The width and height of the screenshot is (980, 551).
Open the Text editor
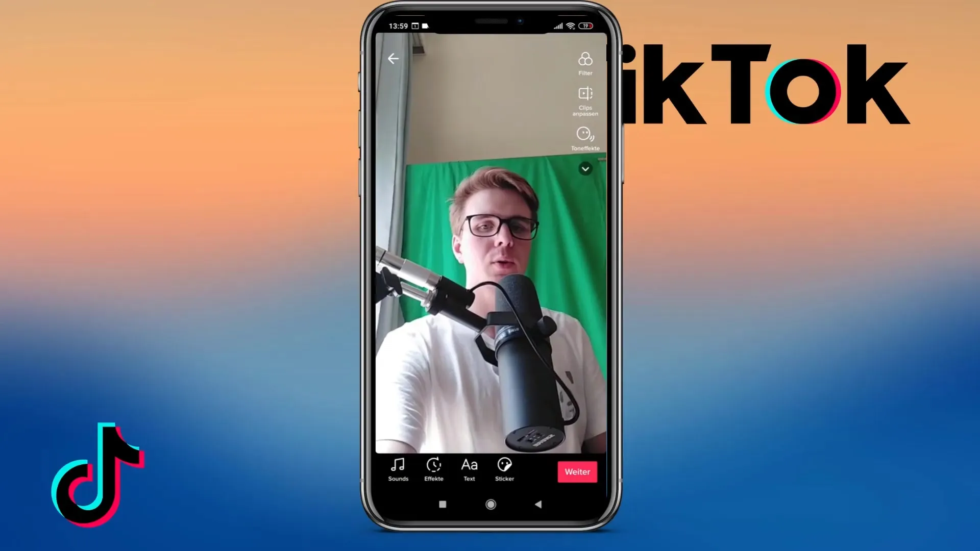click(x=469, y=469)
